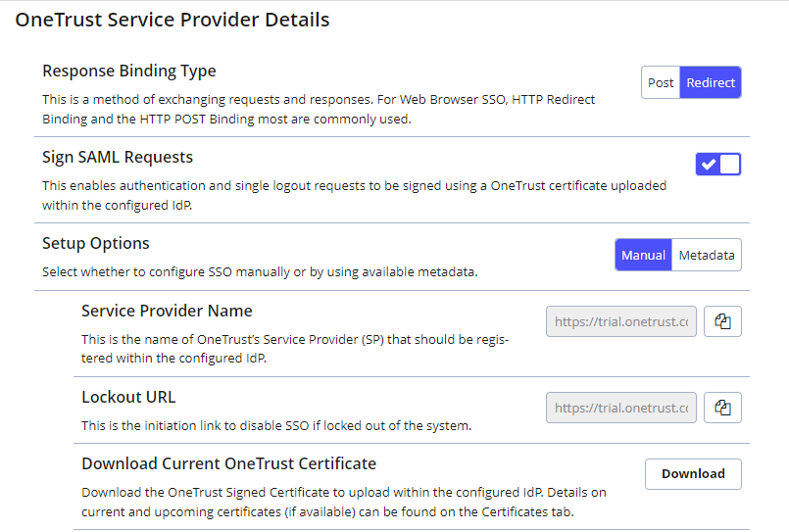Download the current OneTrust certificate
This screenshot has height=532, width=789.
[x=693, y=473]
